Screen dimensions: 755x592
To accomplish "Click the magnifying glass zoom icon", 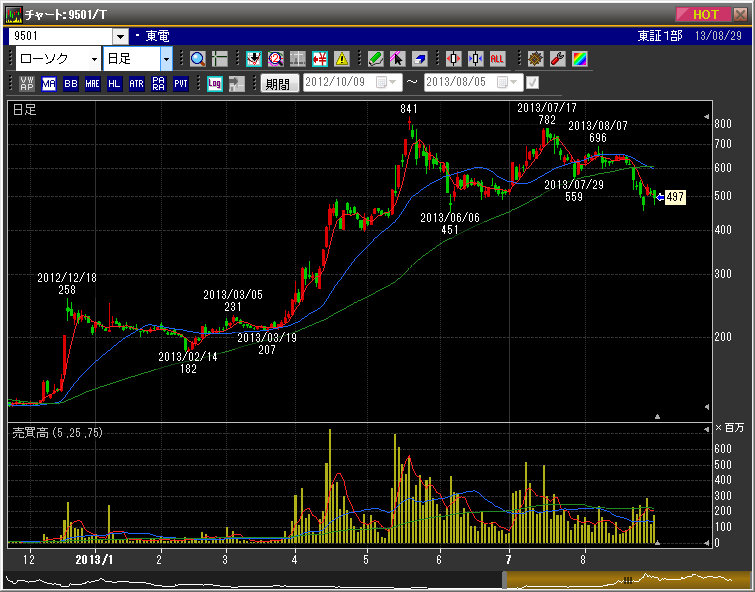I will tap(197, 59).
